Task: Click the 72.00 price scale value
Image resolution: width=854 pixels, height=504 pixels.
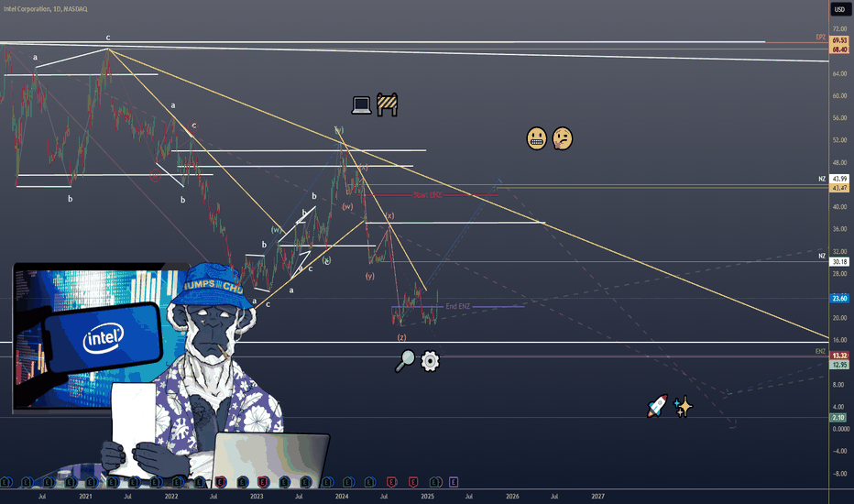Action: point(839,28)
